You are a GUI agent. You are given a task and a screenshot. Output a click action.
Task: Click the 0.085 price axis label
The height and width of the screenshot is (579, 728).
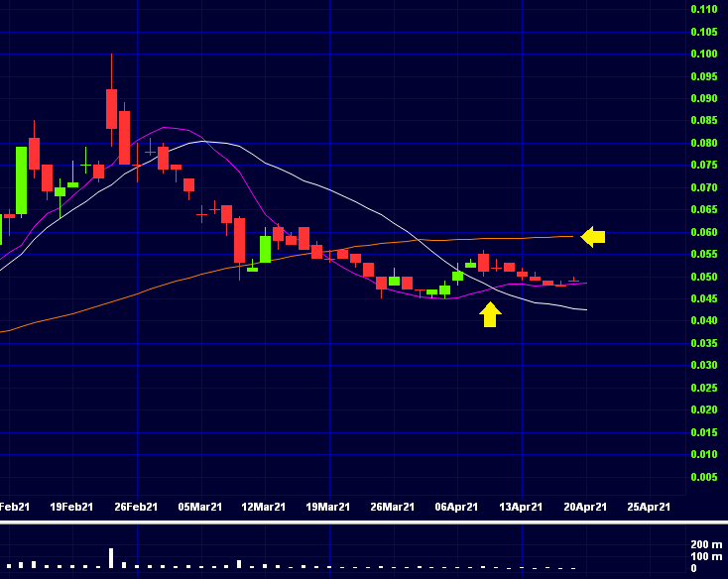pos(704,121)
